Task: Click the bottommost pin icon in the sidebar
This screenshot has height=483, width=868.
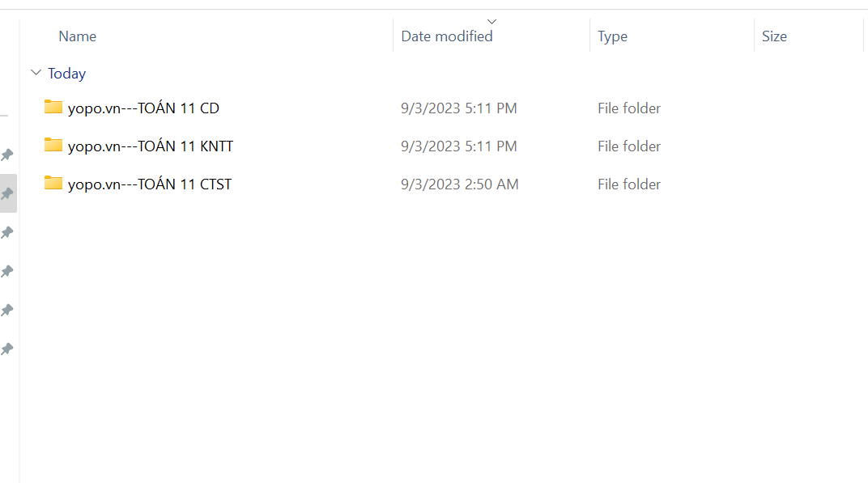Action: coord(7,350)
